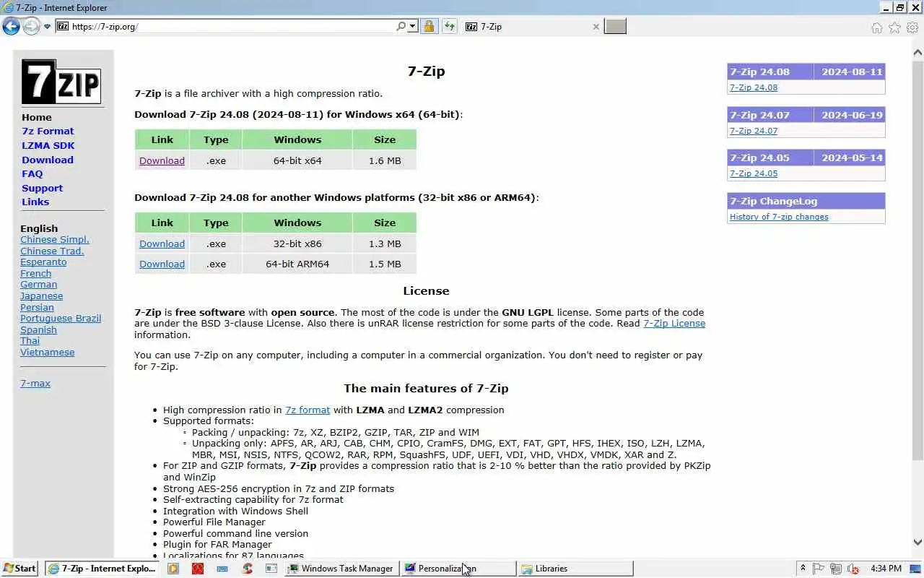Activate the 7-Zip Internet Explorer taskbar button
The height and width of the screenshot is (578, 924).
(x=103, y=569)
